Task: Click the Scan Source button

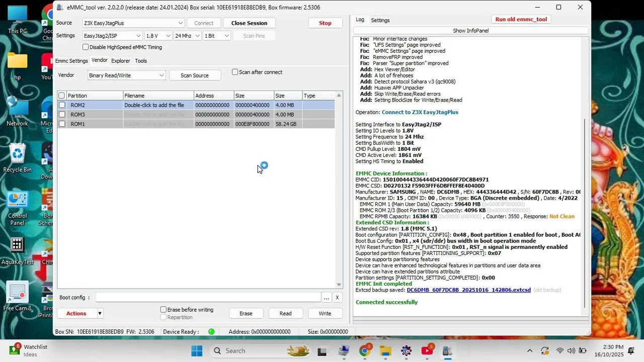Action: click(194, 75)
